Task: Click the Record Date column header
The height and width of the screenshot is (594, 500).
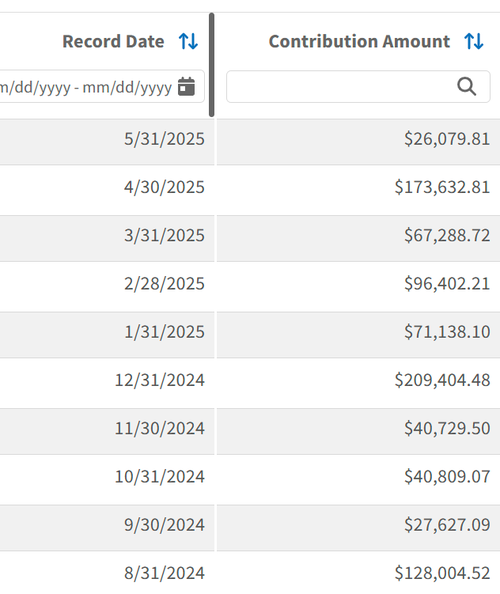Action: tap(113, 41)
